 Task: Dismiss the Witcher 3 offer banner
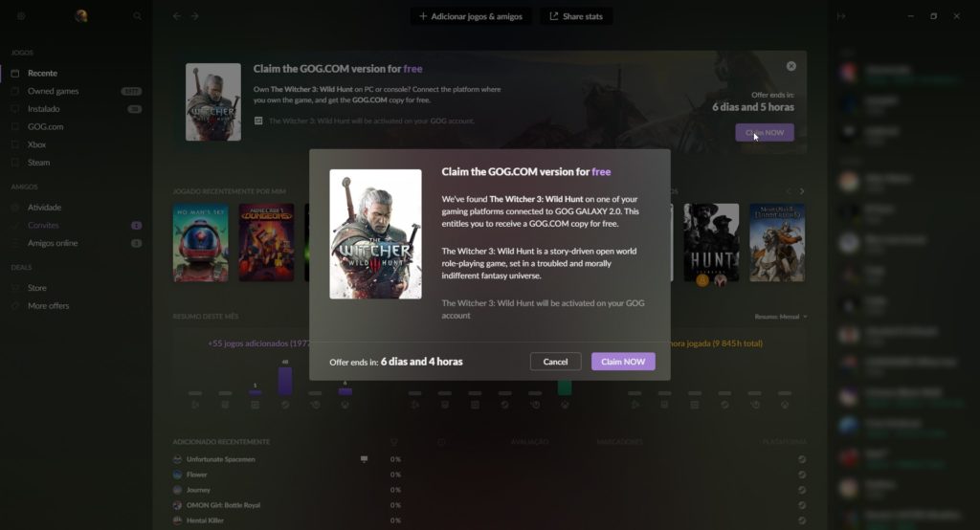click(x=791, y=66)
